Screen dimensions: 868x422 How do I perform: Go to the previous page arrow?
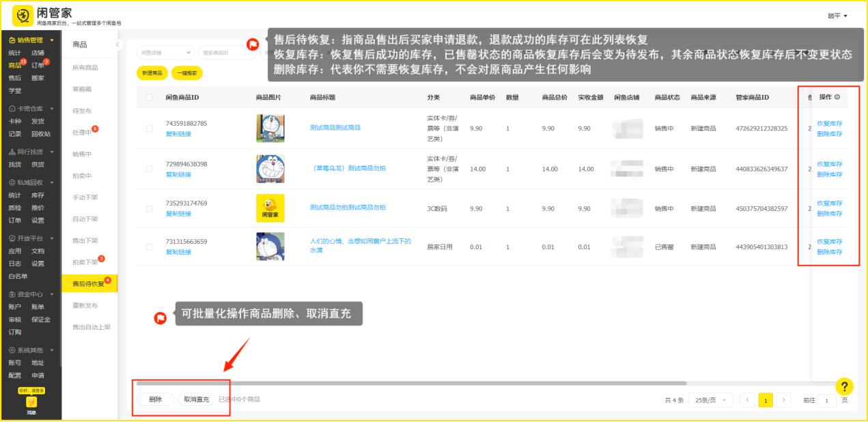(748, 400)
